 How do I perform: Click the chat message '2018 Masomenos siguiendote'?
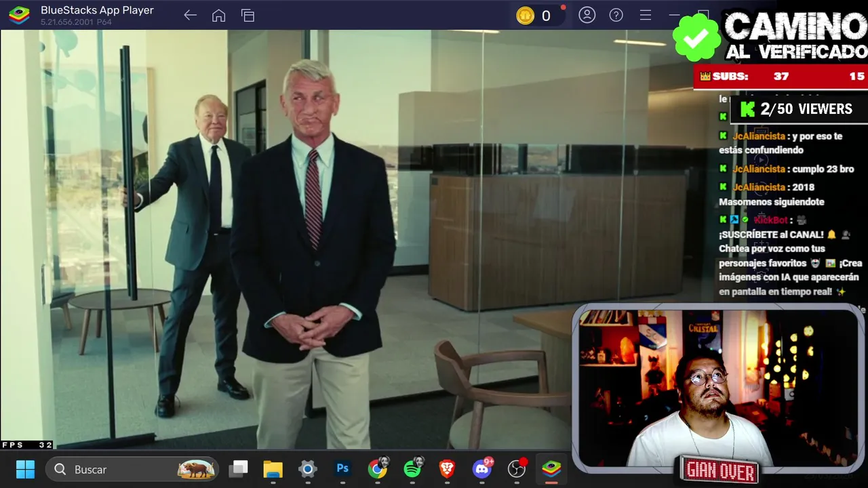coord(772,195)
